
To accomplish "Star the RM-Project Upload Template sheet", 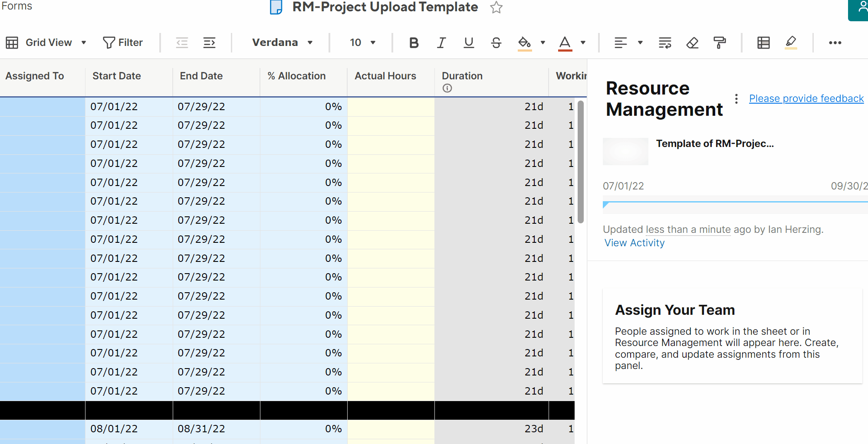I will tap(496, 7).
